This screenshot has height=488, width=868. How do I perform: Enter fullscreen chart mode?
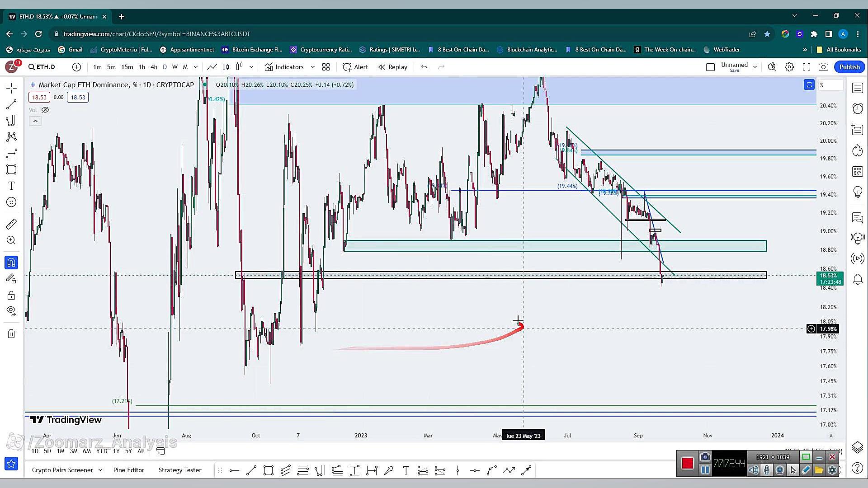pos(806,67)
